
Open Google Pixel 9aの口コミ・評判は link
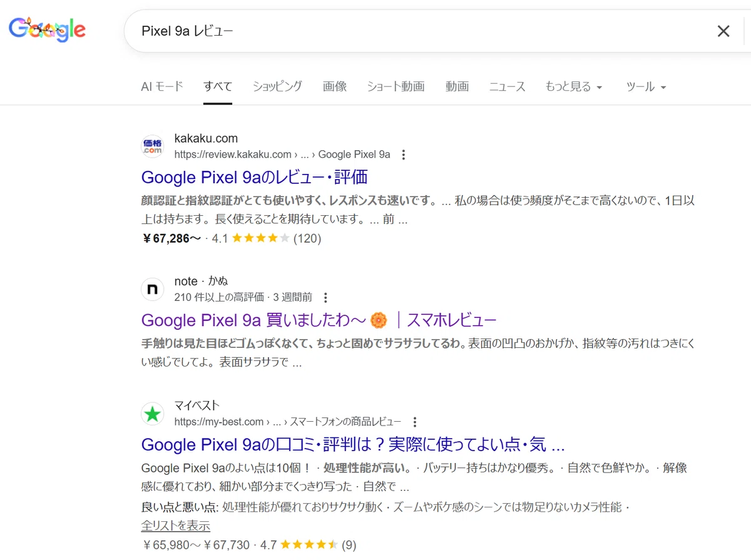pyautogui.click(x=353, y=445)
